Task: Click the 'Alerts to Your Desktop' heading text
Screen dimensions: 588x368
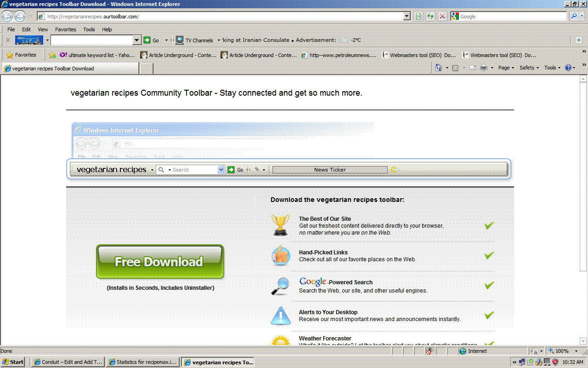Action: coord(328,312)
